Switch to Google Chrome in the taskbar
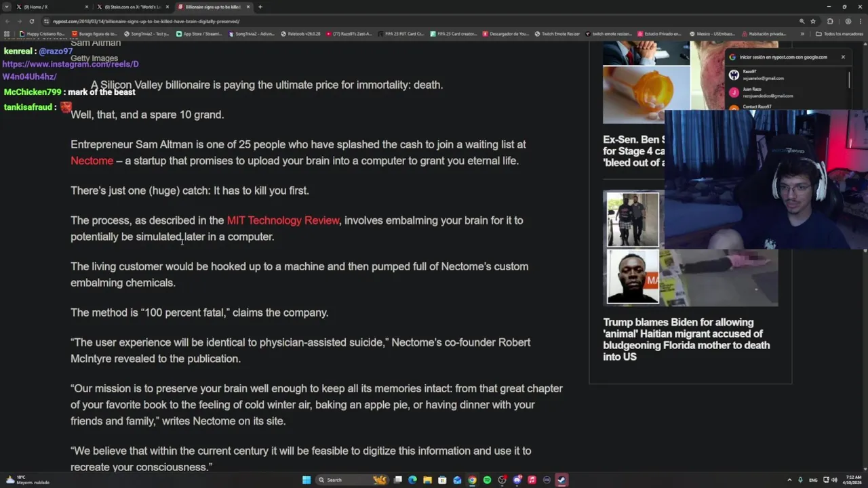Image resolution: width=868 pixels, height=488 pixels. (472, 480)
